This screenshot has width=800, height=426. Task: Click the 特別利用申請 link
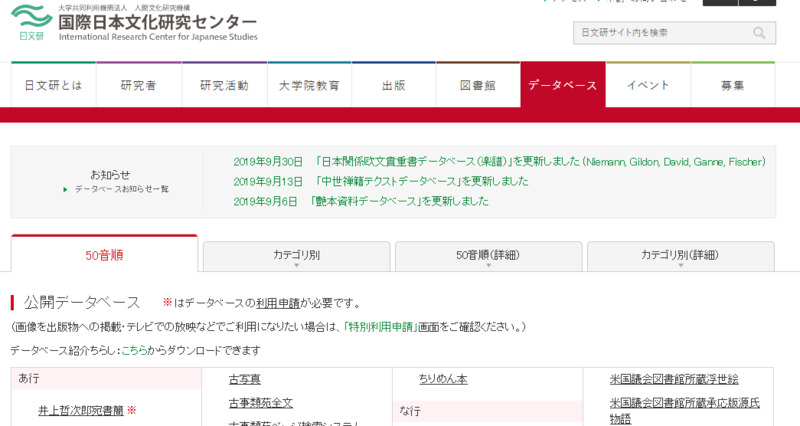coord(382,327)
